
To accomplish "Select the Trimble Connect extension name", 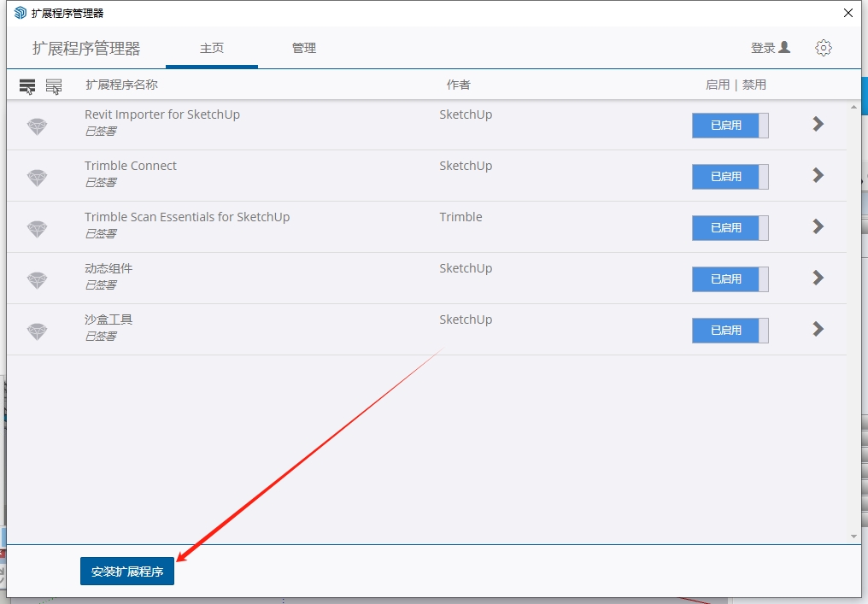I will [131, 166].
